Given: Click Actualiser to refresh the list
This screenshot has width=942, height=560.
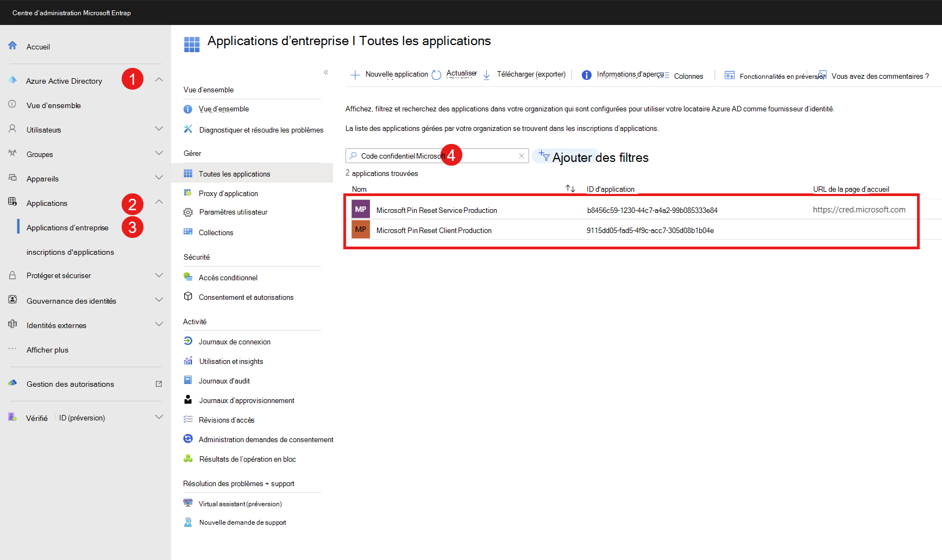Looking at the screenshot, I should click(455, 74).
